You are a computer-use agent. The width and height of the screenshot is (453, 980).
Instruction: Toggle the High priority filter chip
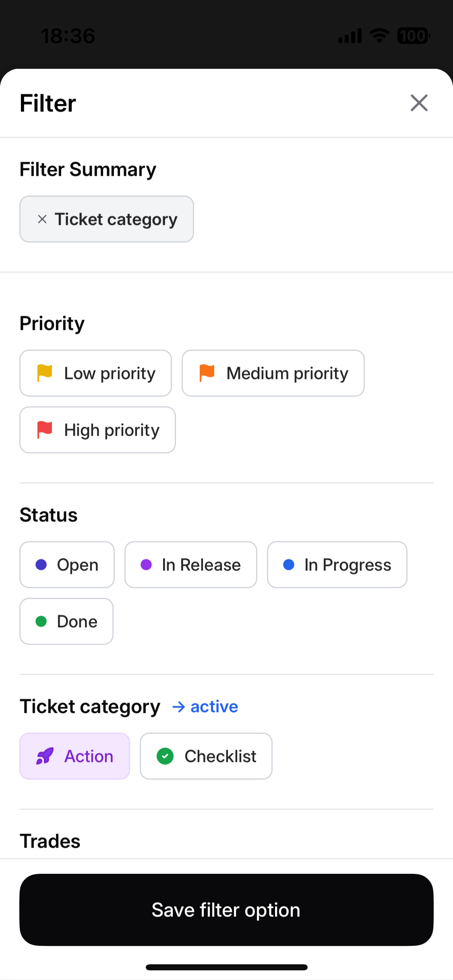tap(97, 430)
